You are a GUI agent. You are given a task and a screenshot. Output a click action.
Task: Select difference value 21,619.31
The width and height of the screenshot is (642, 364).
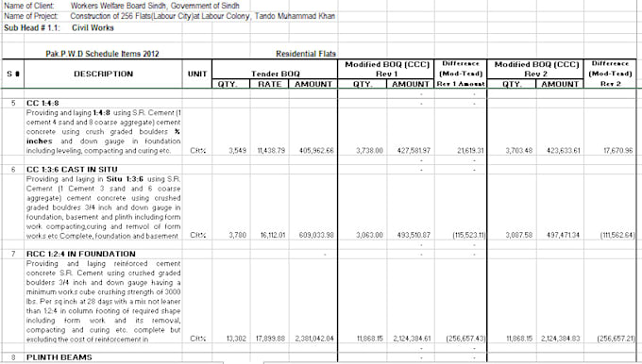point(470,151)
